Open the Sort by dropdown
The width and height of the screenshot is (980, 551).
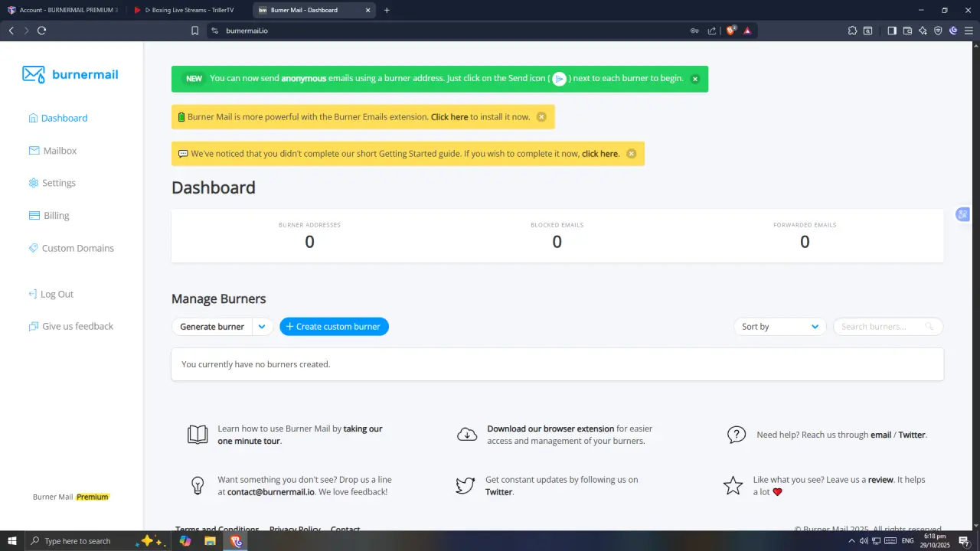pyautogui.click(x=779, y=327)
